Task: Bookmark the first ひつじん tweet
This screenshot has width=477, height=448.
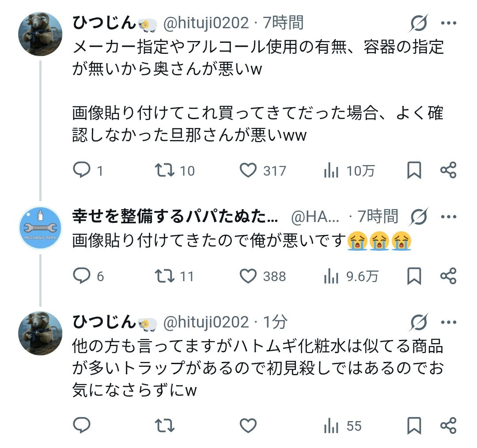Action: pyautogui.click(x=414, y=170)
